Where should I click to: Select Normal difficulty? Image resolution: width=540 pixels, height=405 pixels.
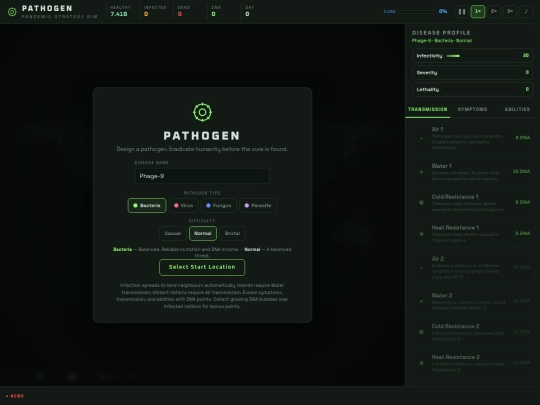pos(203,233)
